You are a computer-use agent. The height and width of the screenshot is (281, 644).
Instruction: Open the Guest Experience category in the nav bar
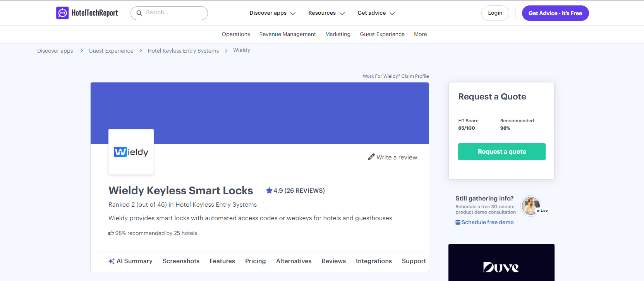pos(382,34)
